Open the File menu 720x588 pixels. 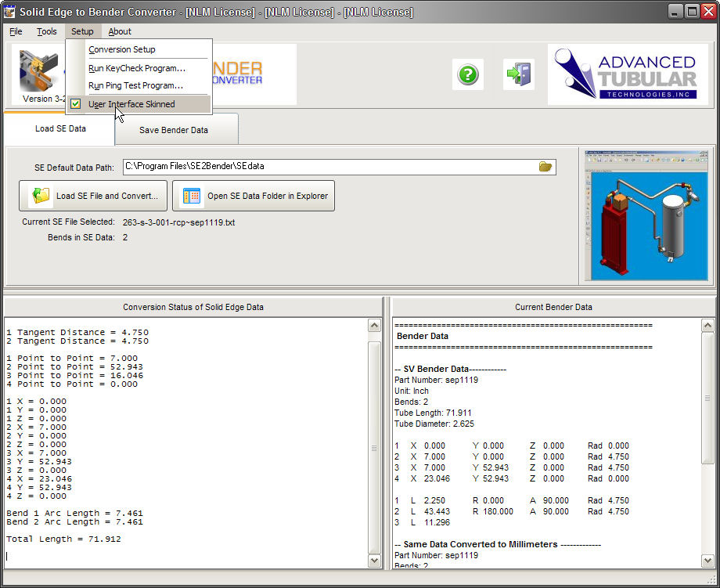16,31
